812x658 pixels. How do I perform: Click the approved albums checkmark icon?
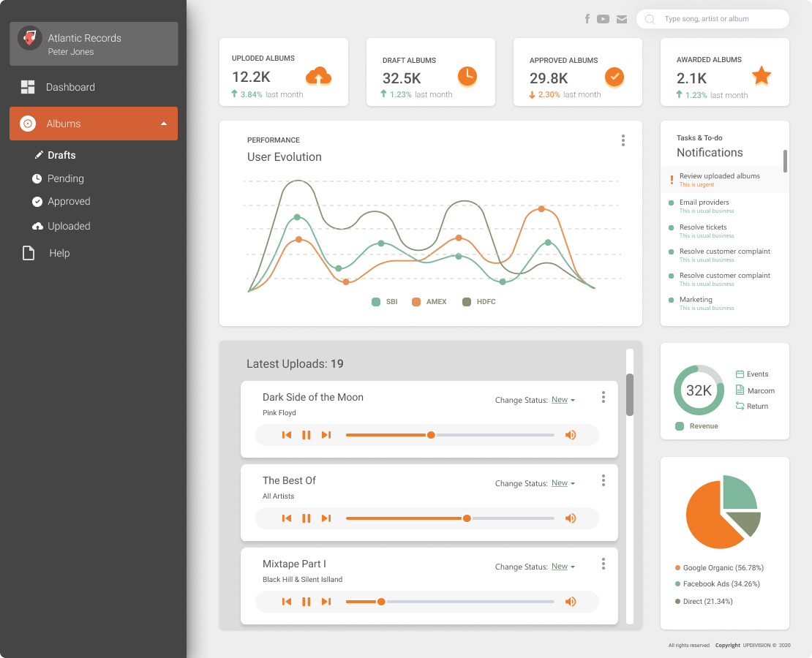click(614, 77)
